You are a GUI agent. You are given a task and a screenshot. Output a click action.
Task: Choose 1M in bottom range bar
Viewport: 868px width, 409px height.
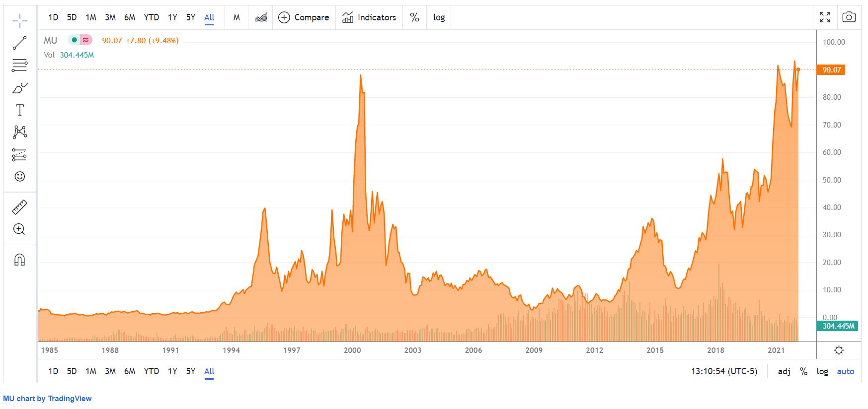(91, 371)
